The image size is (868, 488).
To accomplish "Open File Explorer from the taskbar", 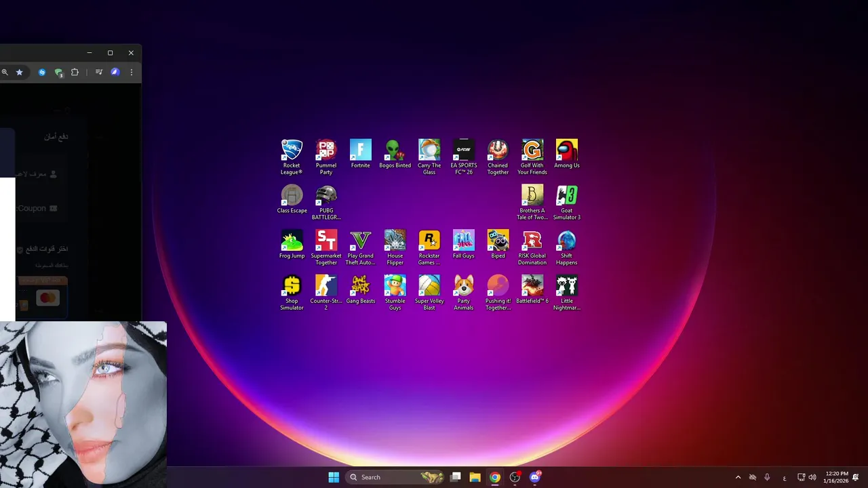I will click(475, 477).
